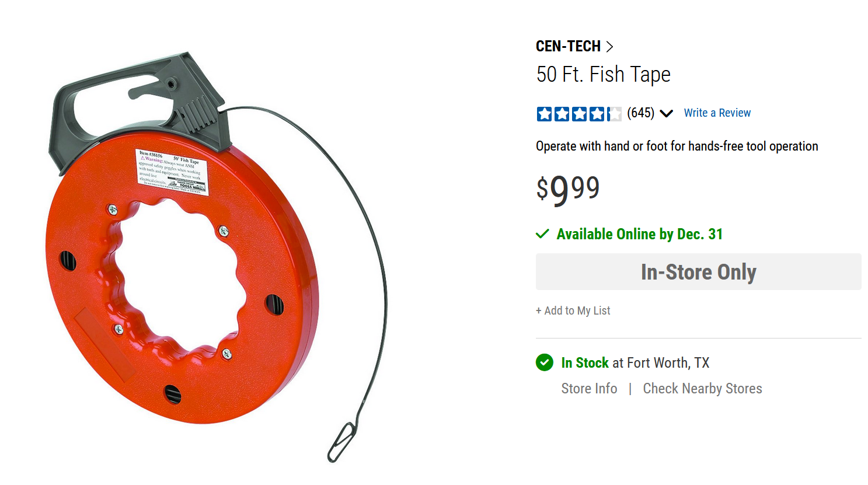The height and width of the screenshot is (485, 868).
Task: Click the white warning label on the reel
Action: pos(172,172)
